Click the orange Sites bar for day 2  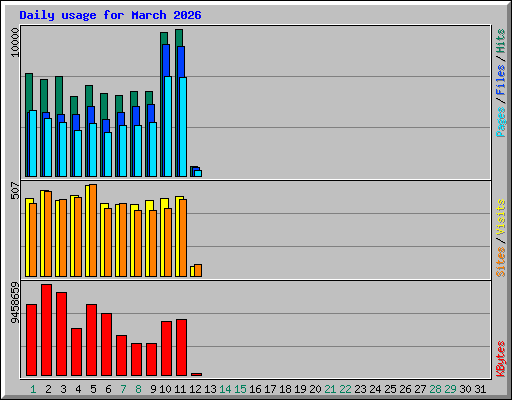[48, 234]
